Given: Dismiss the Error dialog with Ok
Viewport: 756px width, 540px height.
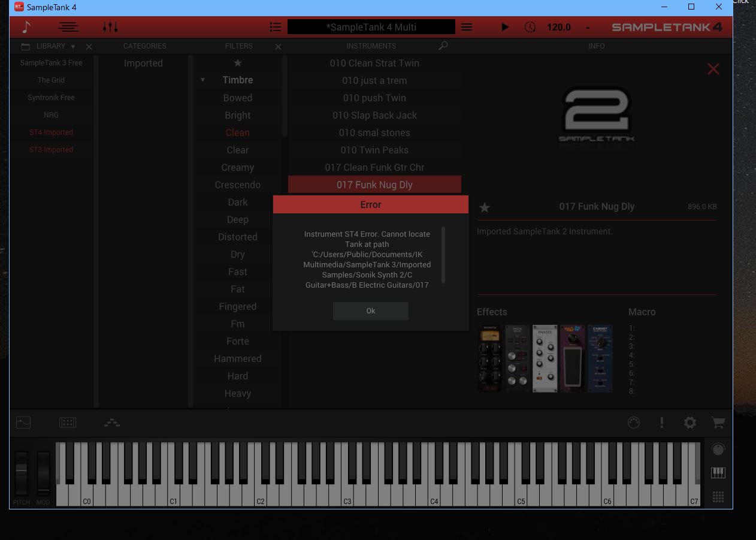Looking at the screenshot, I should pos(371,311).
